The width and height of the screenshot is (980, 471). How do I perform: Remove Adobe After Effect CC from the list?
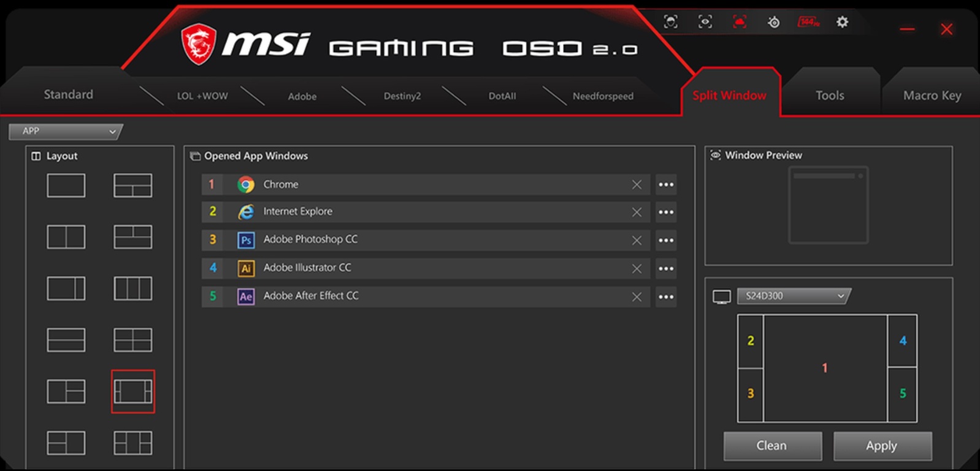tap(637, 297)
